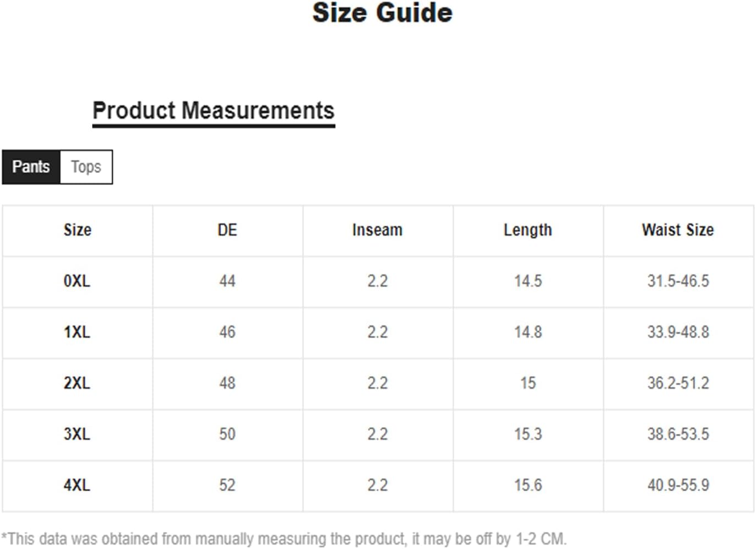Switch to the Tops tab
Image resolution: width=756 pixels, height=549 pixels.
tap(86, 167)
